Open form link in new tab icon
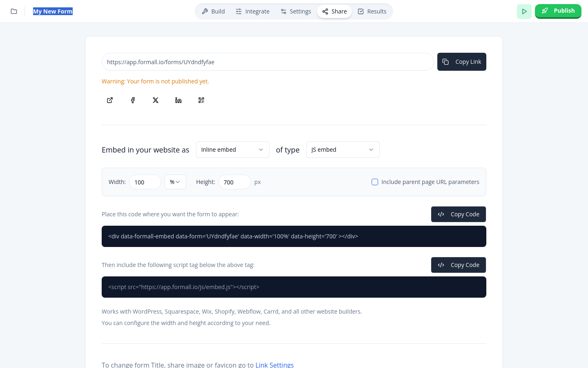The width and height of the screenshot is (588, 368). 110,100
